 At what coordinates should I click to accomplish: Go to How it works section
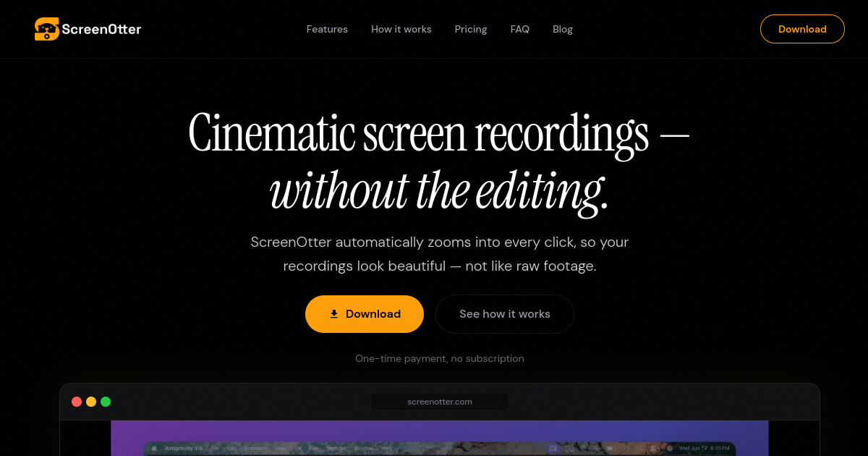coord(401,29)
